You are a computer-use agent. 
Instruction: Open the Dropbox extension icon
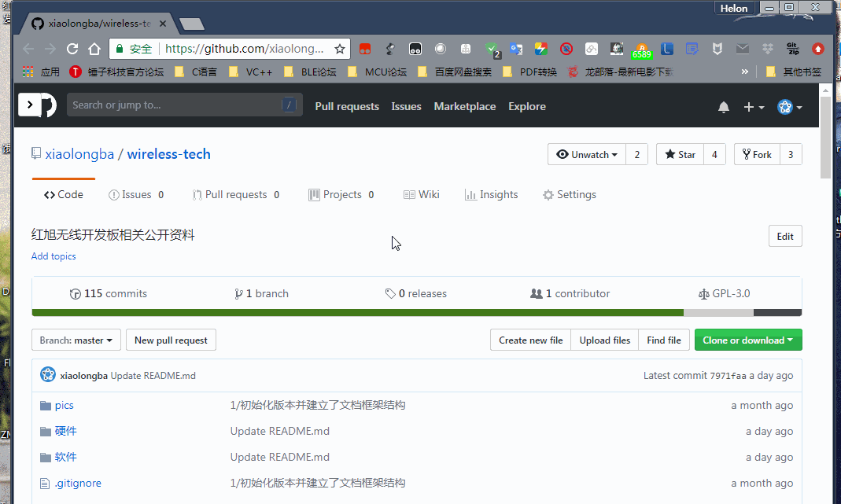(768, 49)
